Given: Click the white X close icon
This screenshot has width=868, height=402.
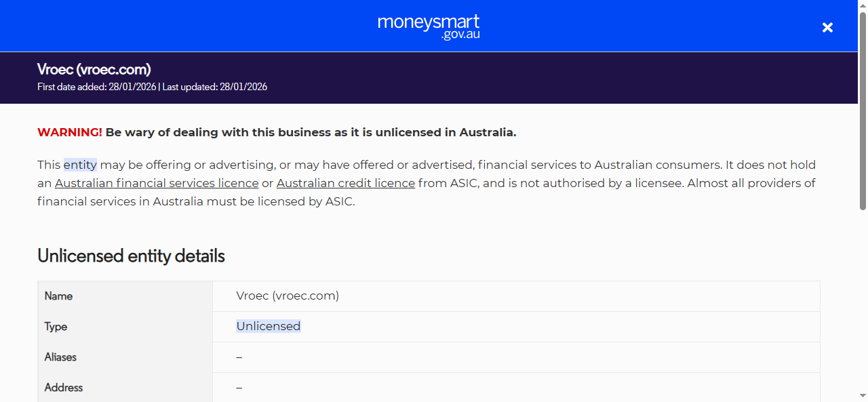Looking at the screenshot, I should (x=827, y=27).
